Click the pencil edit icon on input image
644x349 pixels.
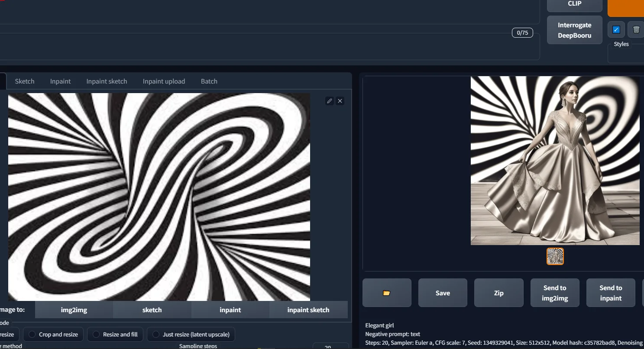(330, 101)
